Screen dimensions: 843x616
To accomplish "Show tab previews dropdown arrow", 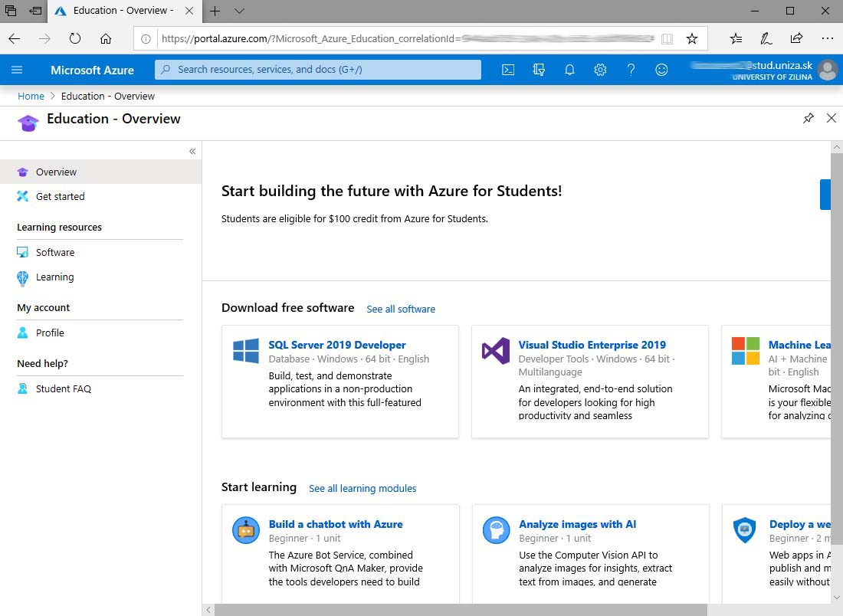I will pos(240,11).
